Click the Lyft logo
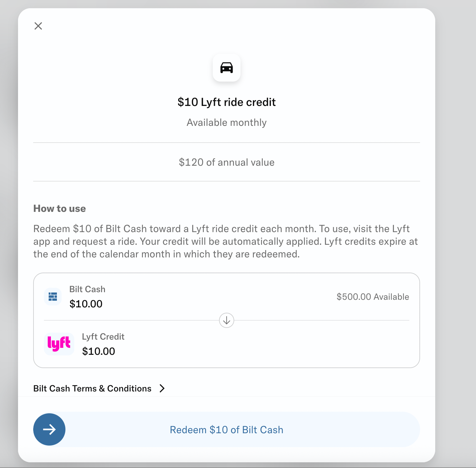This screenshot has width=476, height=468. point(59,344)
